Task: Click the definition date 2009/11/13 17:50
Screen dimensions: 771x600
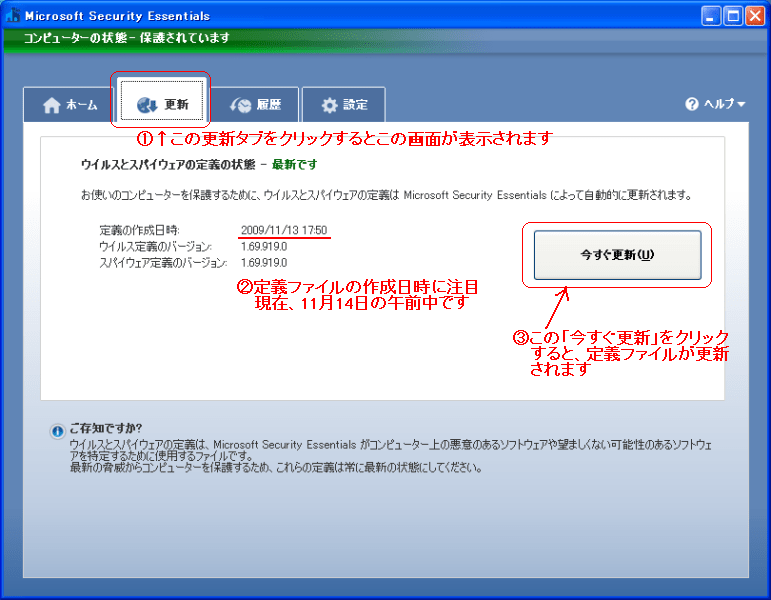Action: (x=284, y=231)
